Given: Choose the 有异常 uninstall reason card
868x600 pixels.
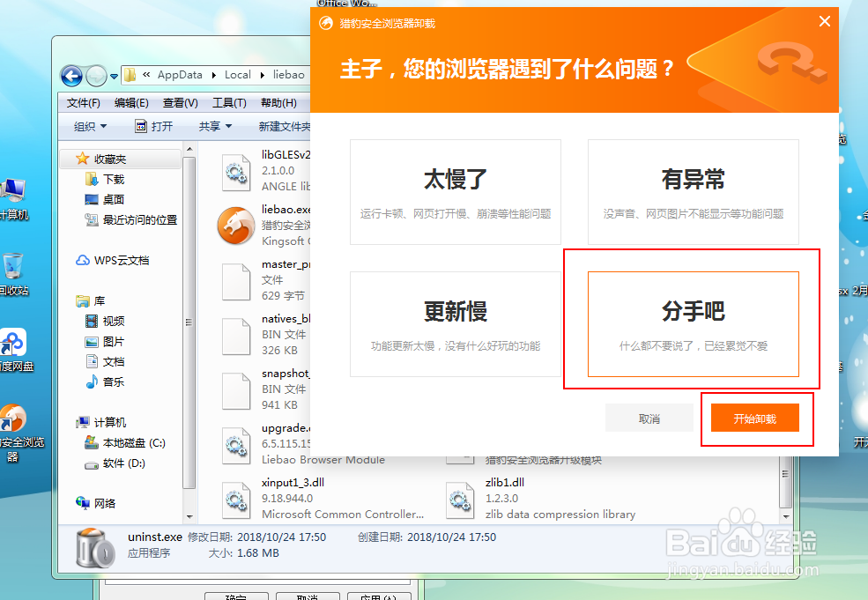Looking at the screenshot, I should click(693, 191).
